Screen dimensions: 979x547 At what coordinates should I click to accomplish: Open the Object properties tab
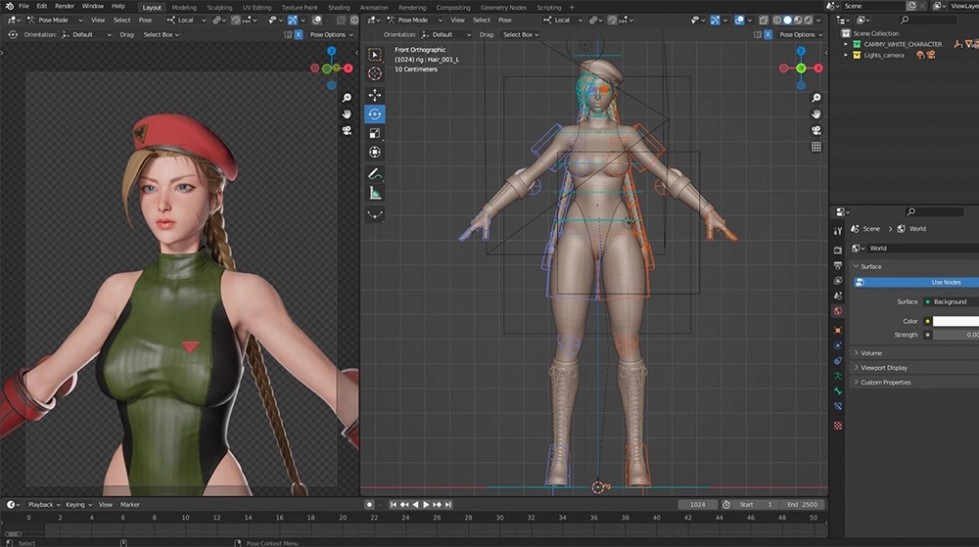click(x=838, y=330)
